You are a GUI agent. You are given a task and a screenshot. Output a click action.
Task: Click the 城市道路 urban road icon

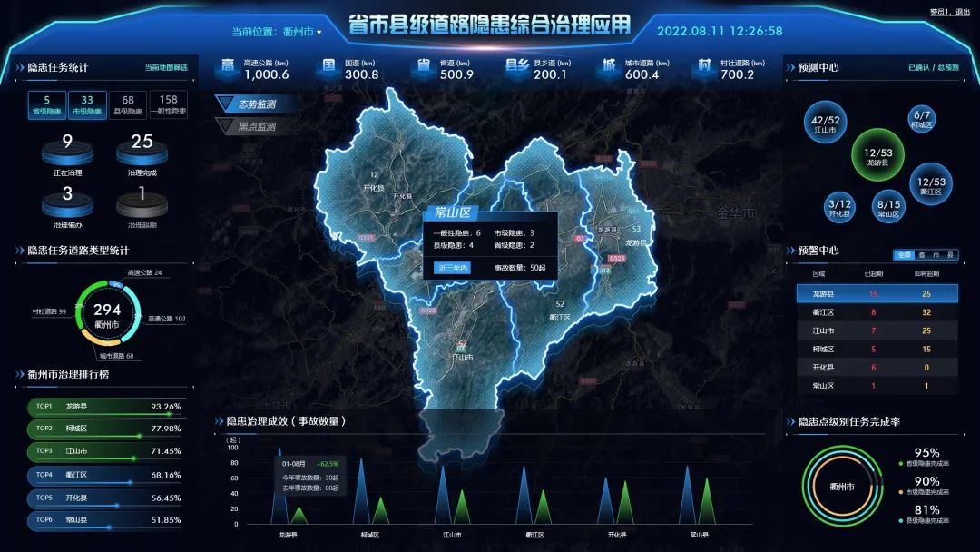[x=609, y=69]
